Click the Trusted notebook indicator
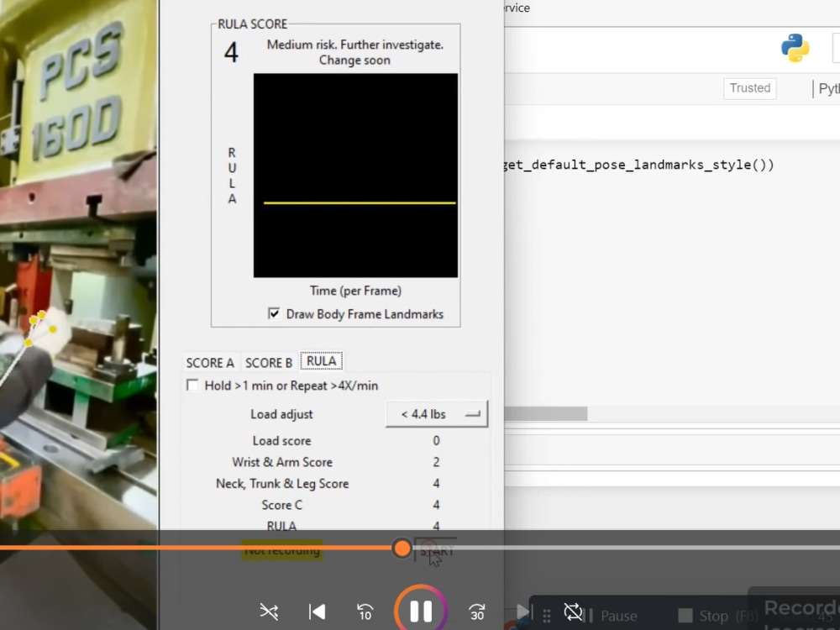840x630 pixels. 749,88
